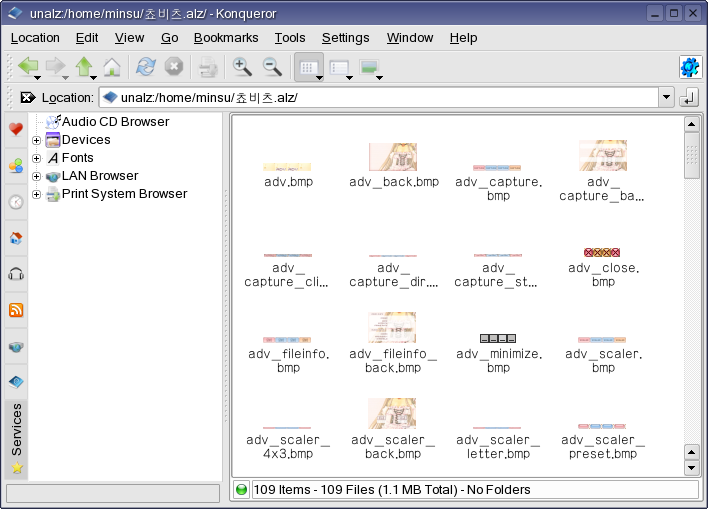The width and height of the screenshot is (708, 509).
Task: Click the Home folder icon
Action: 112,67
